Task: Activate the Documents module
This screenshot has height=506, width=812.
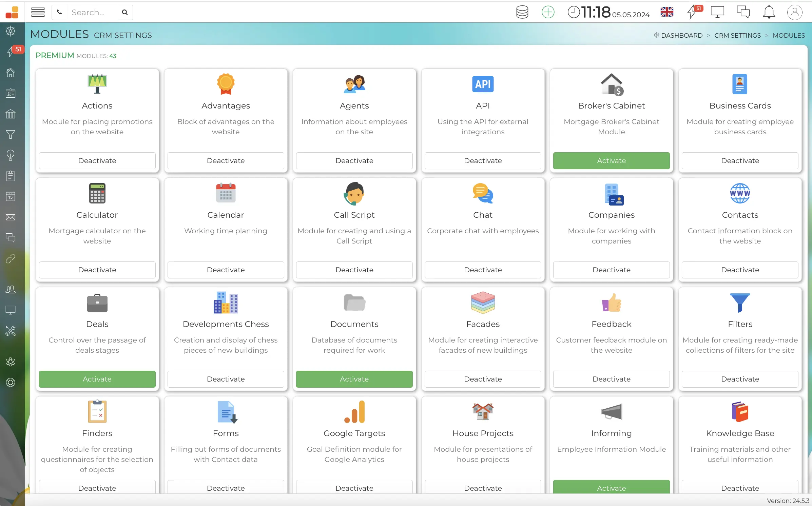Action: click(x=354, y=379)
